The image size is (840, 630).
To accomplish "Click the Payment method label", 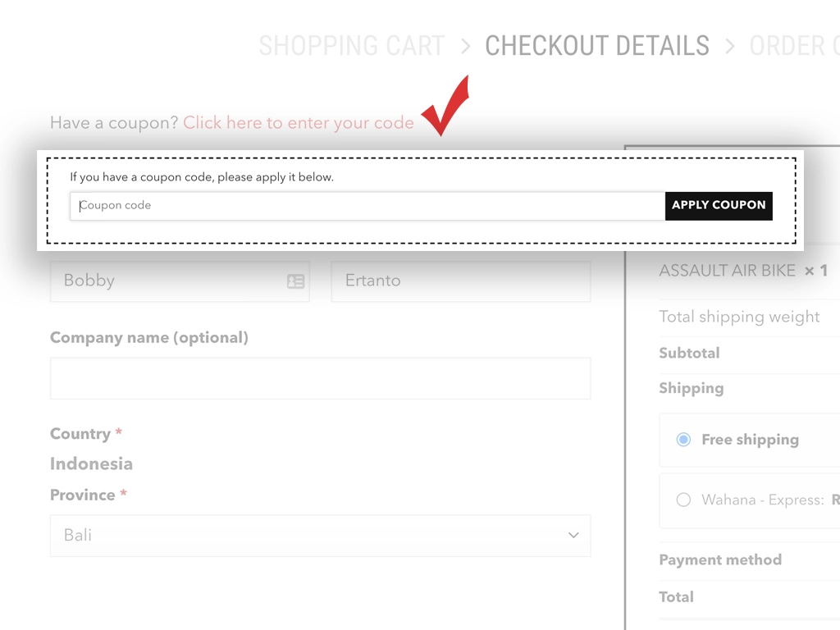I will 720,560.
